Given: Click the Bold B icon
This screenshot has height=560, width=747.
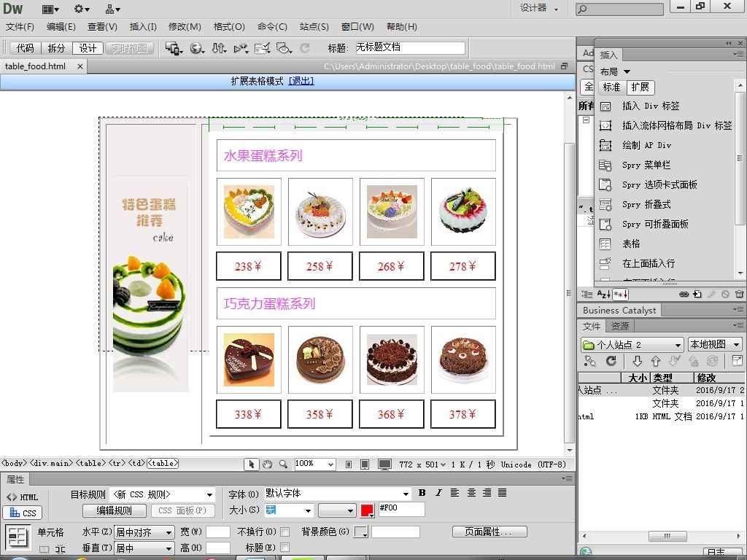Looking at the screenshot, I should pos(422,493).
